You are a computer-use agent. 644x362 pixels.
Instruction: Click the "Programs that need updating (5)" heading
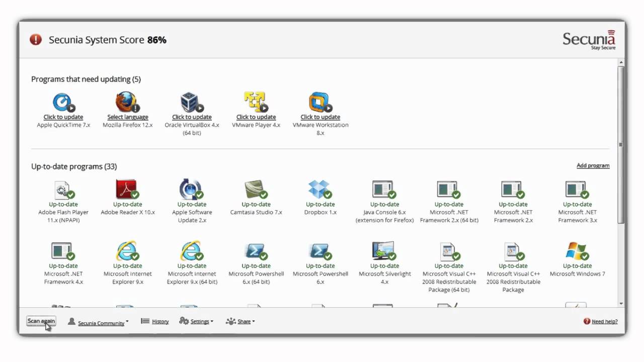pyautogui.click(x=86, y=79)
